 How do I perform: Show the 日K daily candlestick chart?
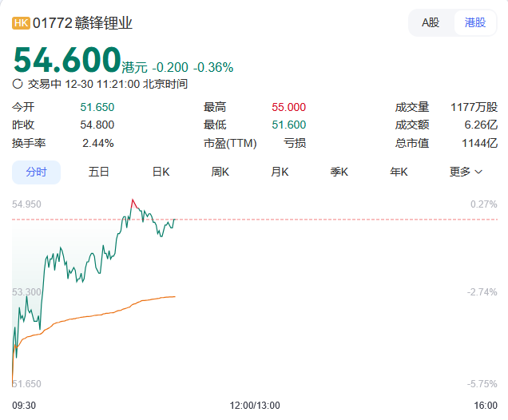161,172
